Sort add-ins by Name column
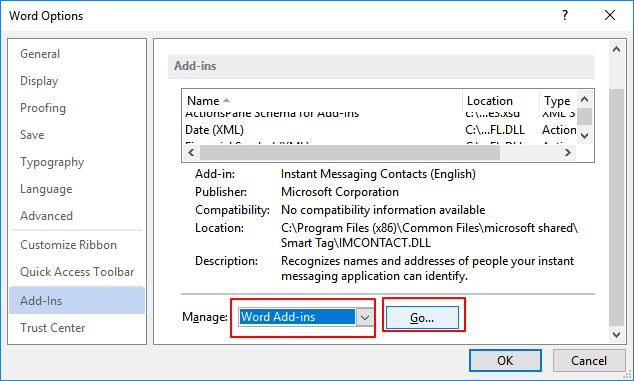Screen dimensions: 634x381 pyautogui.click(x=322, y=100)
